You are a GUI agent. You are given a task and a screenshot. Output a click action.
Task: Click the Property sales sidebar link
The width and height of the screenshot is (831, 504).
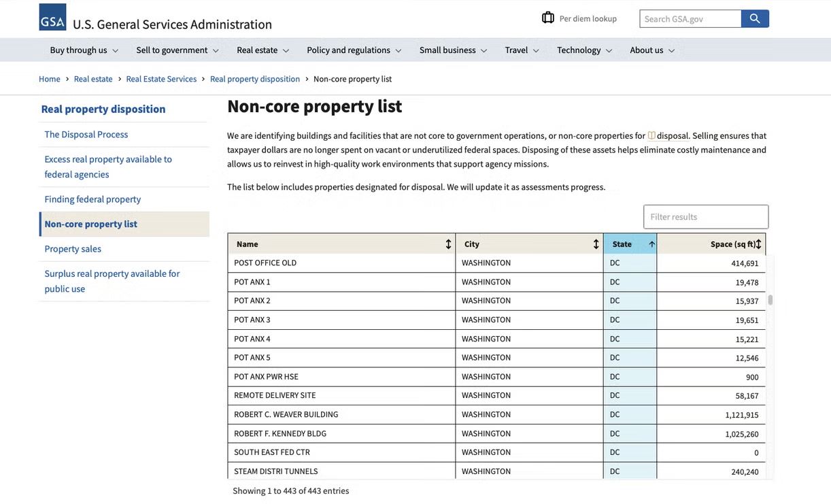pyautogui.click(x=73, y=249)
